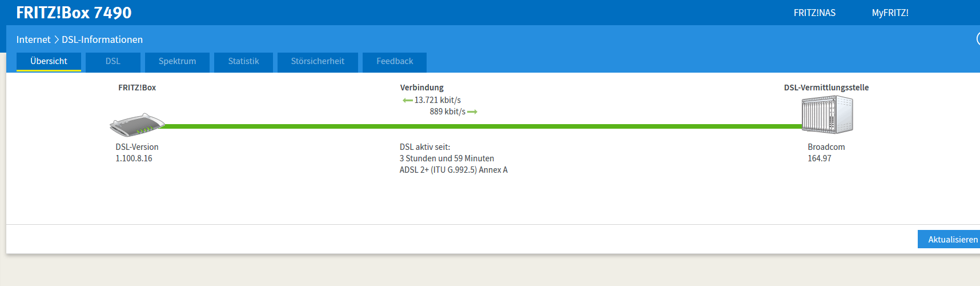980x286 pixels.
Task: Select the Spektrum tab
Action: (177, 61)
